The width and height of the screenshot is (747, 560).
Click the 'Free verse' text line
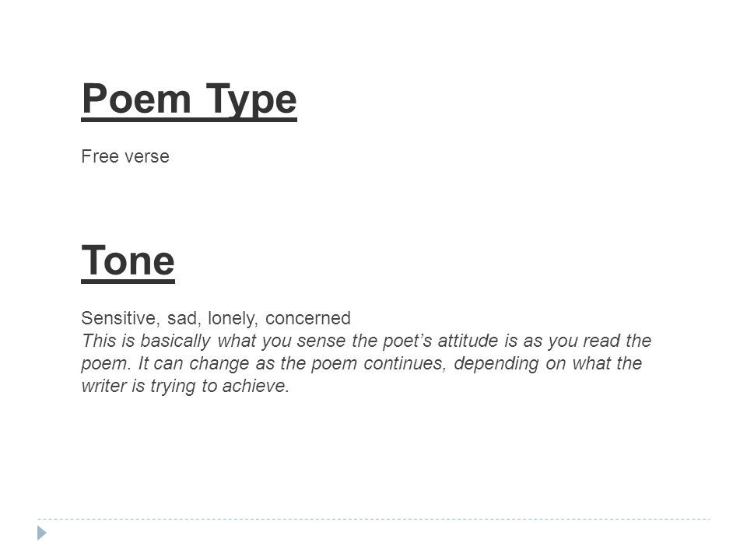click(x=125, y=156)
